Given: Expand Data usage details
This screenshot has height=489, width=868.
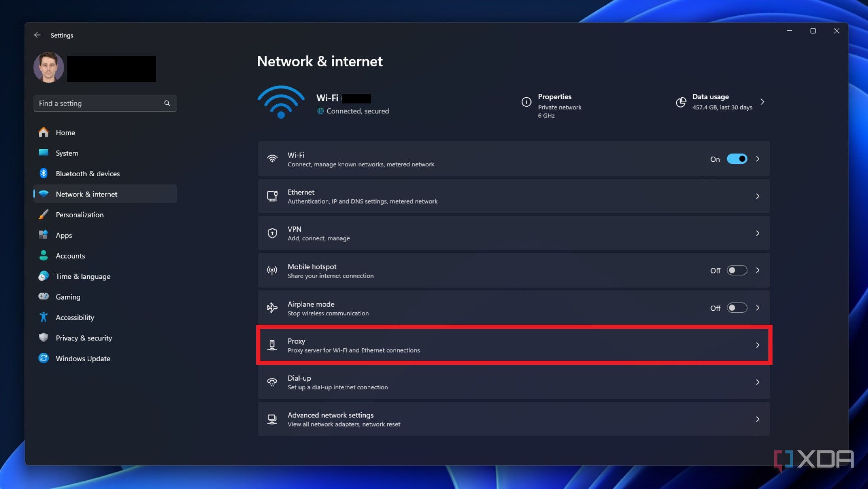Looking at the screenshot, I should (762, 101).
